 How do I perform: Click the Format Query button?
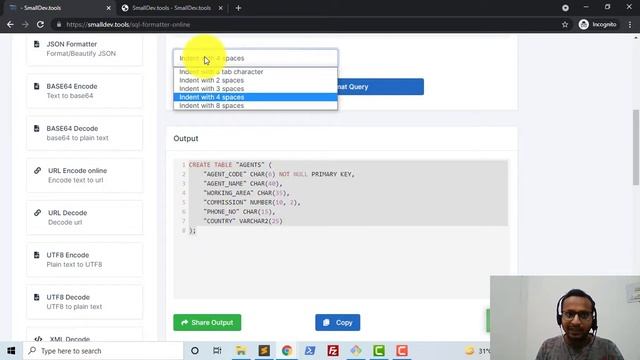coord(380,87)
